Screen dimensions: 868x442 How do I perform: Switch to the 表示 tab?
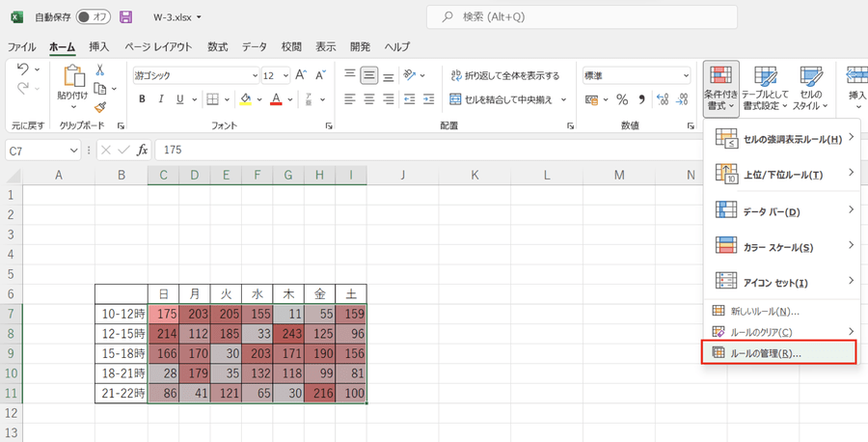pyautogui.click(x=326, y=46)
